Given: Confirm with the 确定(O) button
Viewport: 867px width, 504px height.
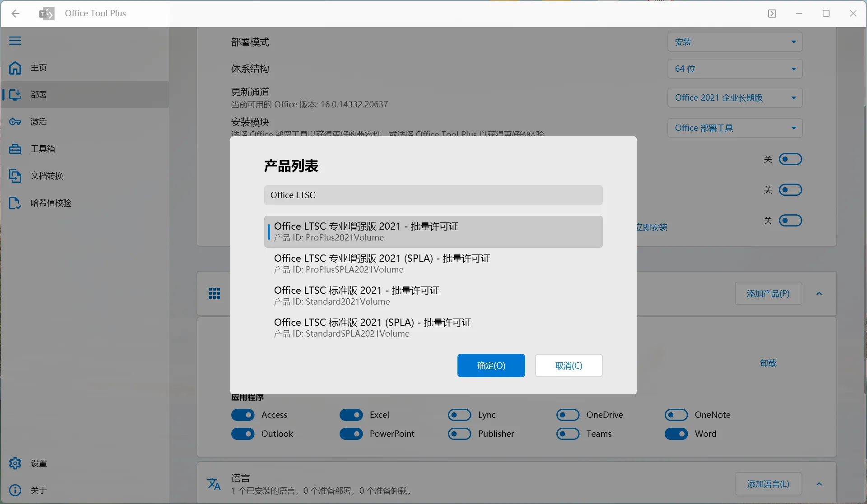Looking at the screenshot, I should (491, 365).
